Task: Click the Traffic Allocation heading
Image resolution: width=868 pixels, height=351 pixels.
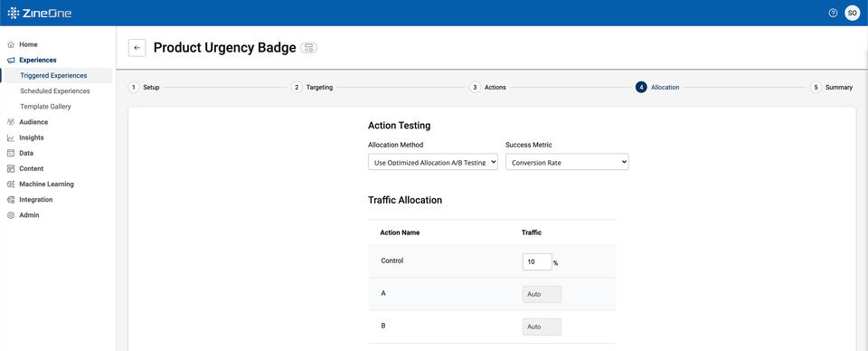Action: tap(405, 200)
